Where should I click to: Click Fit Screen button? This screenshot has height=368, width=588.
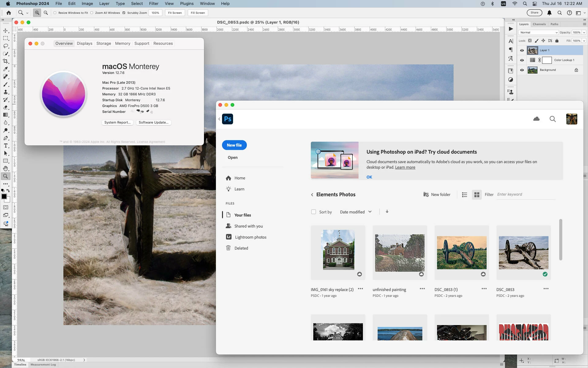175,13
